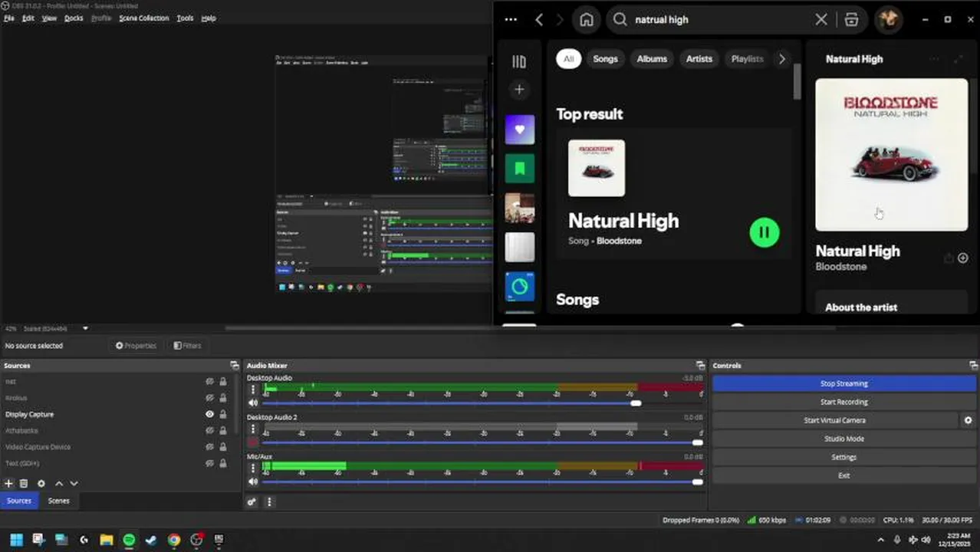The height and width of the screenshot is (552, 980).
Task: Click the Browse icon beside search bar
Action: (851, 20)
